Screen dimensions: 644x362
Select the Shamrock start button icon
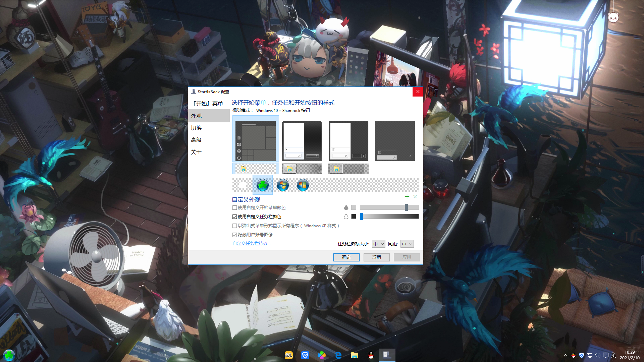(x=262, y=185)
